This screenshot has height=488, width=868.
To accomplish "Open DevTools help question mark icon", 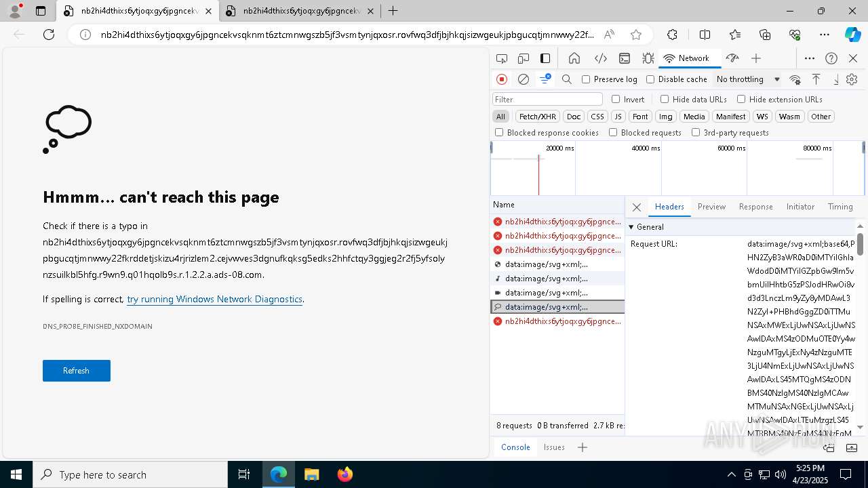I will (x=831, y=58).
